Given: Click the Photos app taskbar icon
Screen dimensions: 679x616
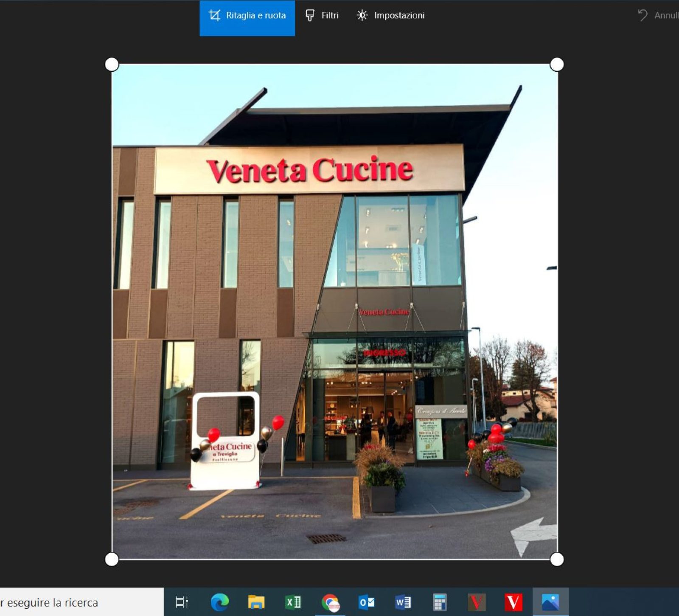Looking at the screenshot, I should tap(550, 602).
